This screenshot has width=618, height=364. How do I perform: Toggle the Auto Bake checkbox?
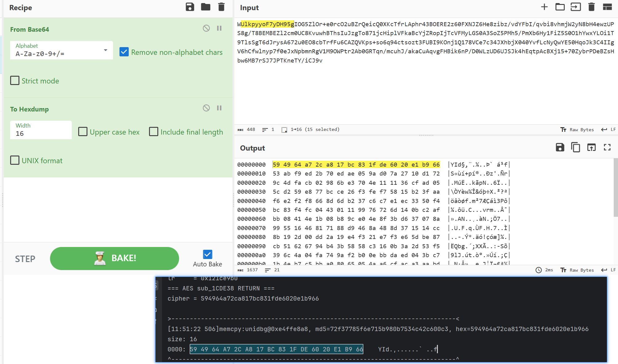pos(208,254)
